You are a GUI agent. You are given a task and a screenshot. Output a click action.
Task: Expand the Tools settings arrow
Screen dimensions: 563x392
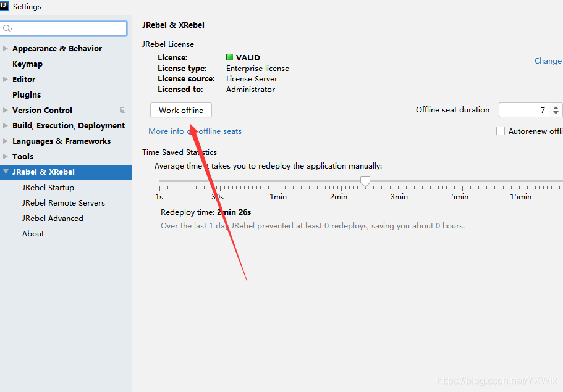(6, 156)
